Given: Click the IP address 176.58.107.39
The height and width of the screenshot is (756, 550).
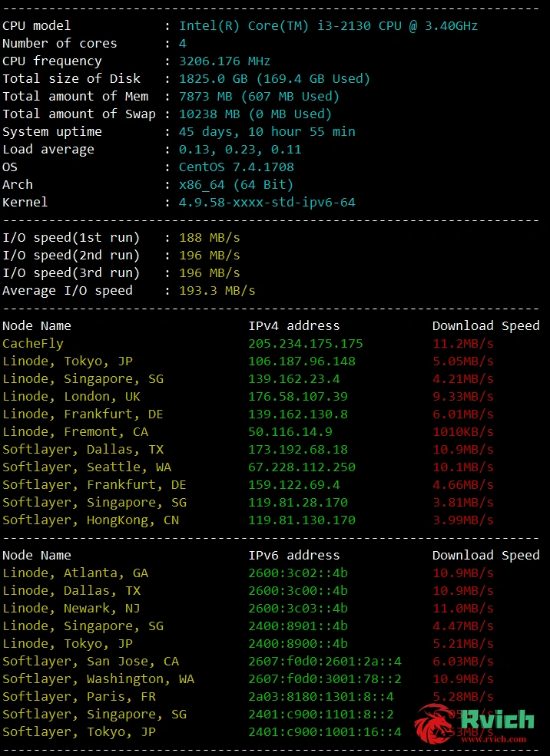Looking at the screenshot, I should [x=298, y=396].
